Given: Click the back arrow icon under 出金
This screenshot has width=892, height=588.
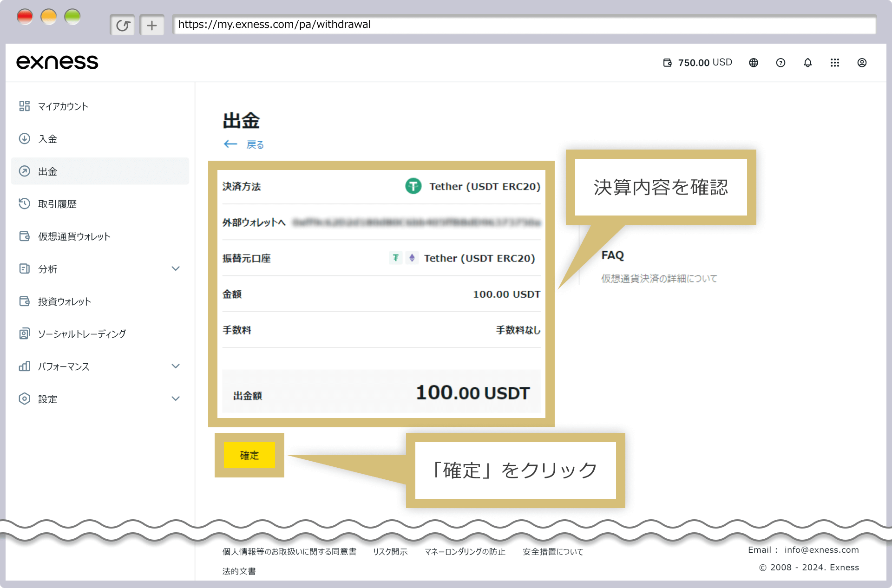Looking at the screenshot, I should pyautogui.click(x=230, y=144).
